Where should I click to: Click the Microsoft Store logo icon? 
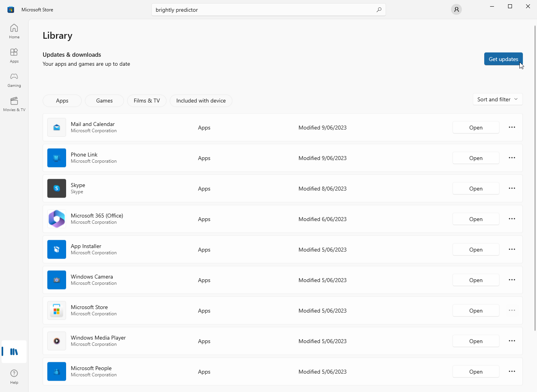(x=11, y=9)
